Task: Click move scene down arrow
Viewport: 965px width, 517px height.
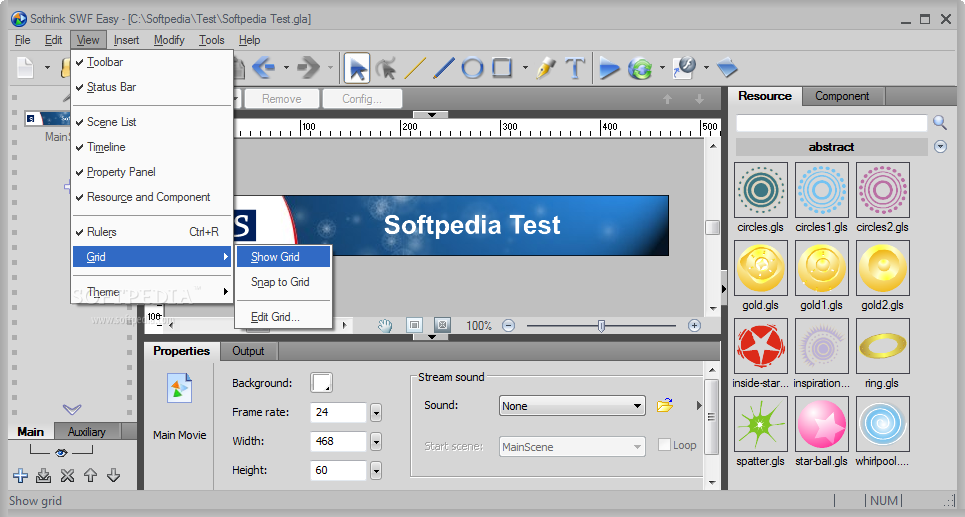Action: 114,475
